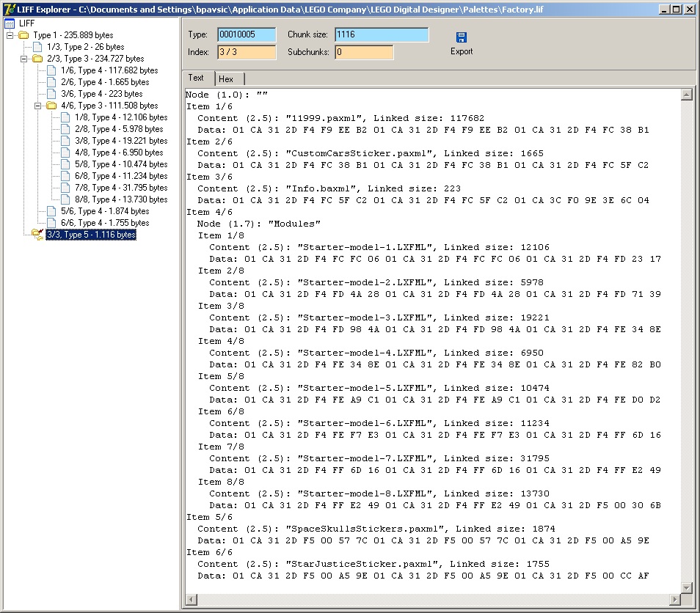Click the Index field showing 3 / 3
Screen dimensions: 700x613
pos(247,52)
